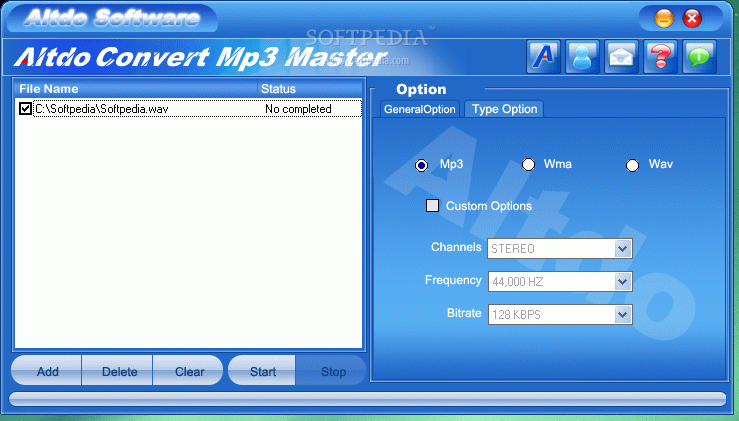Click the Delete button
Image resolution: width=739 pixels, height=421 pixels.
click(117, 371)
